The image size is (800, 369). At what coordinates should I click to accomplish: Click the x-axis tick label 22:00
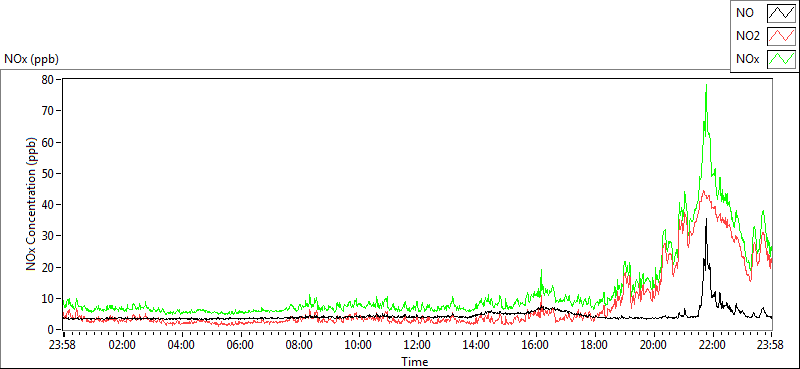coord(713,344)
